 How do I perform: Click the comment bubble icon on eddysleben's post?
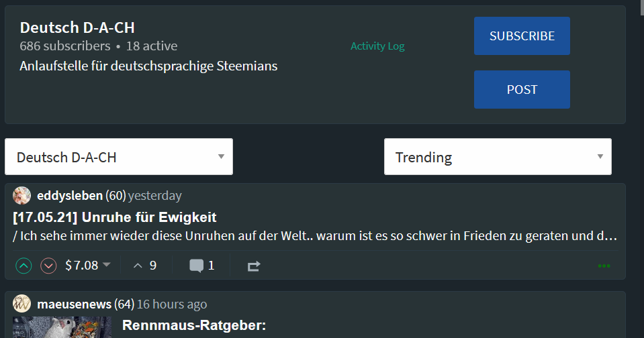pyautogui.click(x=196, y=266)
